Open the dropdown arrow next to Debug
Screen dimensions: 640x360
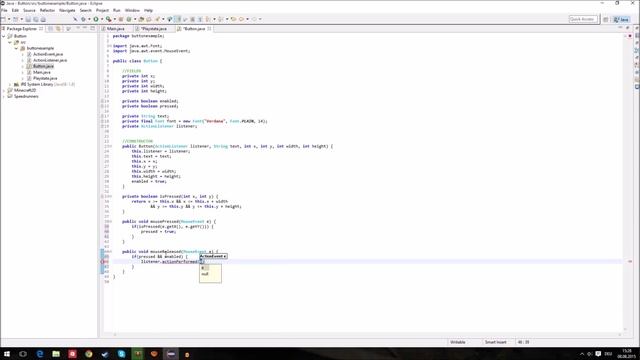click(89, 19)
